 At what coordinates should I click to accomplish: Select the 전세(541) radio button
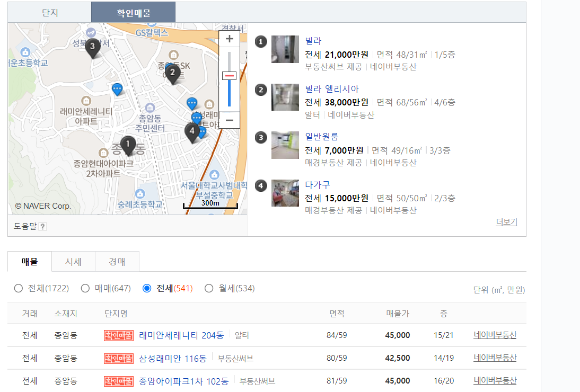pyautogui.click(x=147, y=288)
